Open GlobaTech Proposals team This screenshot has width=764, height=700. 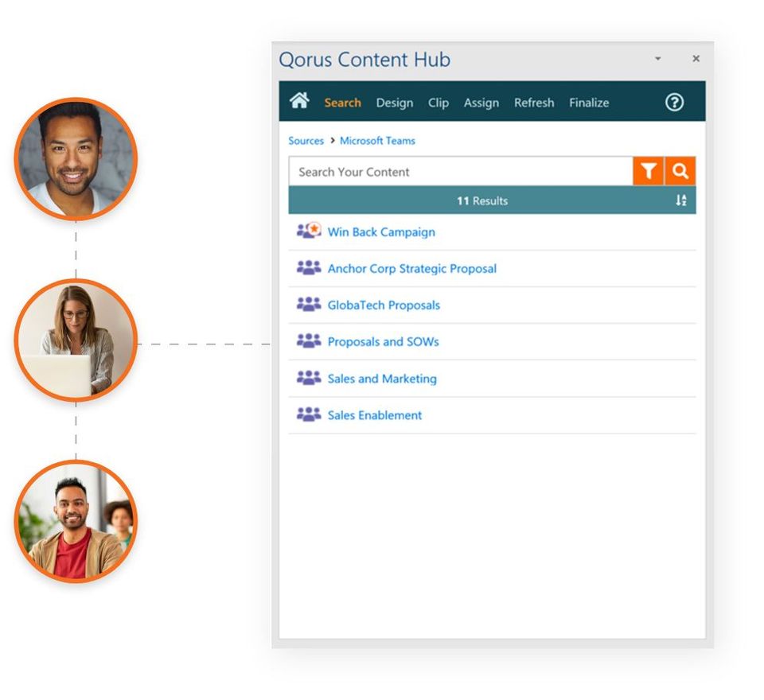(x=384, y=305)
